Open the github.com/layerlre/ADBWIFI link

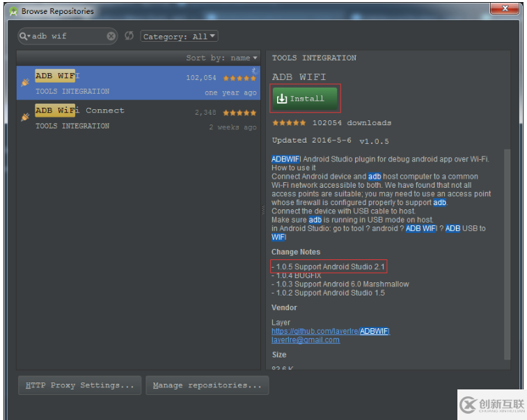[x=331, y=332]
